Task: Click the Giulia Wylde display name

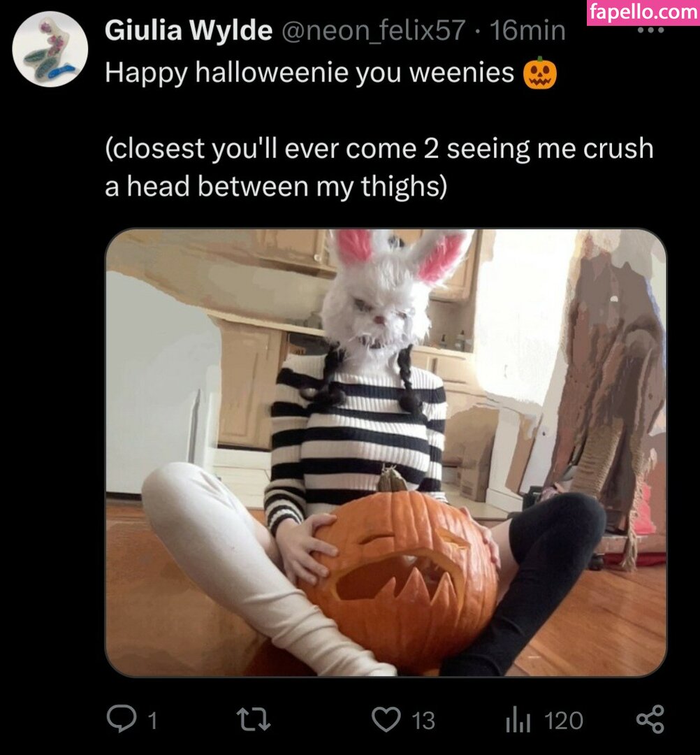Action: point(189,30)
